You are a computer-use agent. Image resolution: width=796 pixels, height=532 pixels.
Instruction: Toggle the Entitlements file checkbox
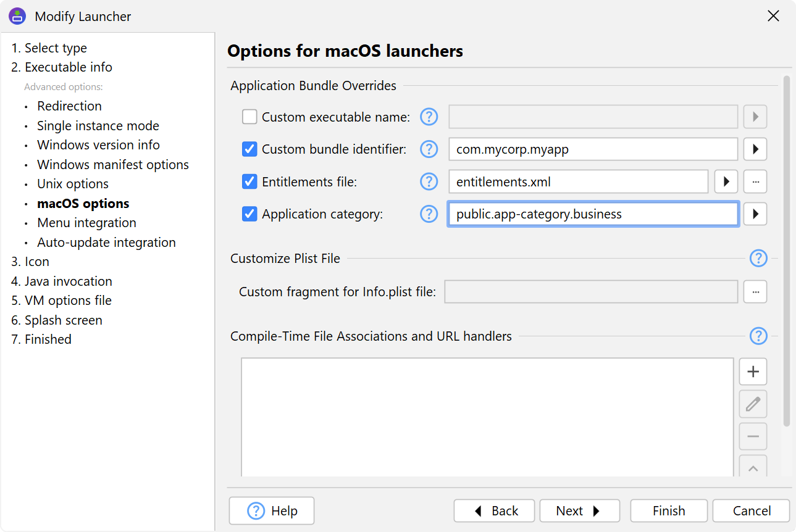(x=249, y=181)
